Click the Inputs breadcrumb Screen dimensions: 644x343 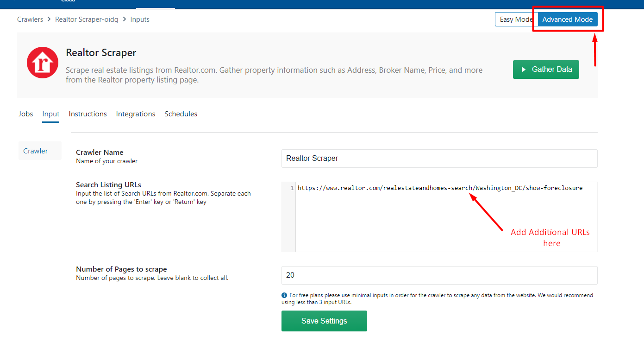point(140,19)
